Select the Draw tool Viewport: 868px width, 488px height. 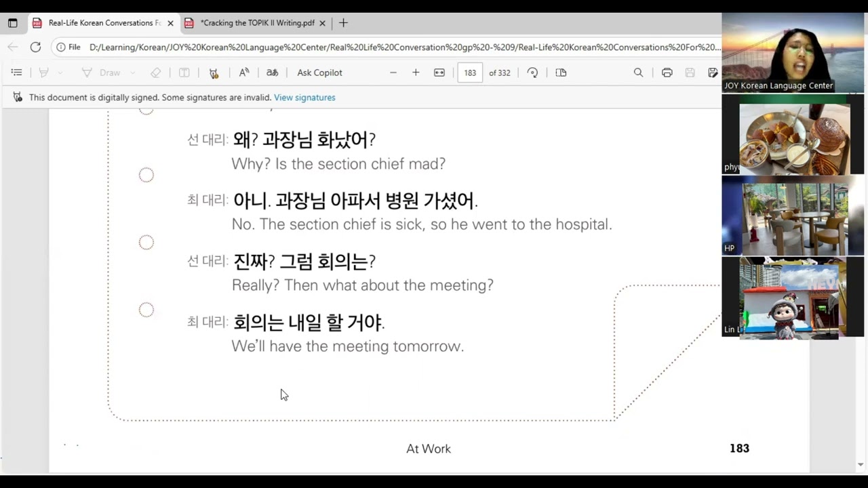[101, 73]
